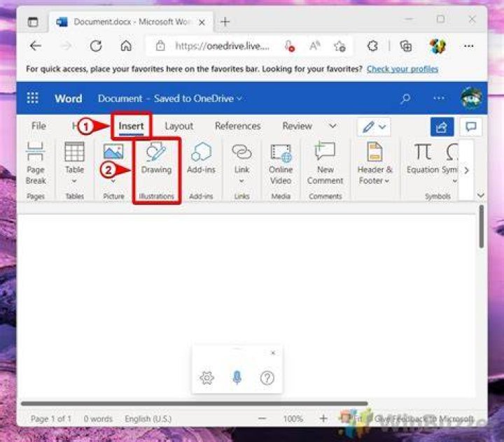
Task: Open browser Extensions icon
Action: click(x=372, y=46)
